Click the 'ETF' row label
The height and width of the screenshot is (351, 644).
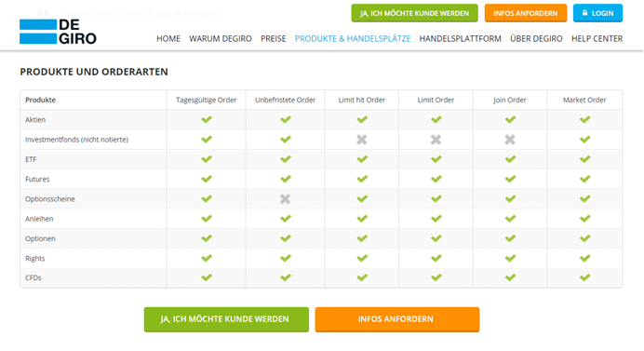[x=31, y=159]
